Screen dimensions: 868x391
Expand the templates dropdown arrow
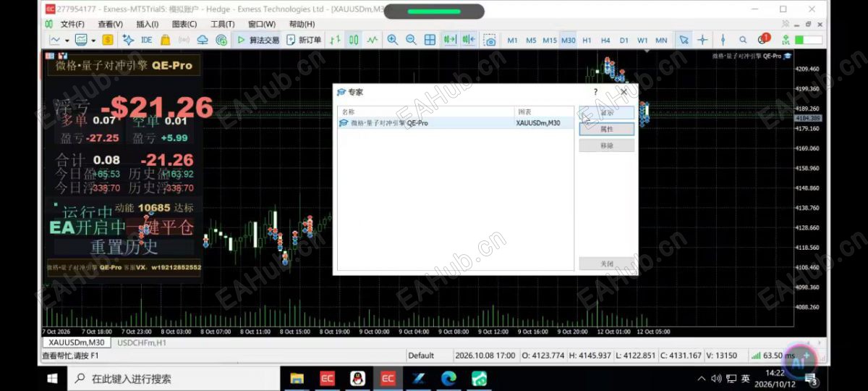click(x=93, y=41)
